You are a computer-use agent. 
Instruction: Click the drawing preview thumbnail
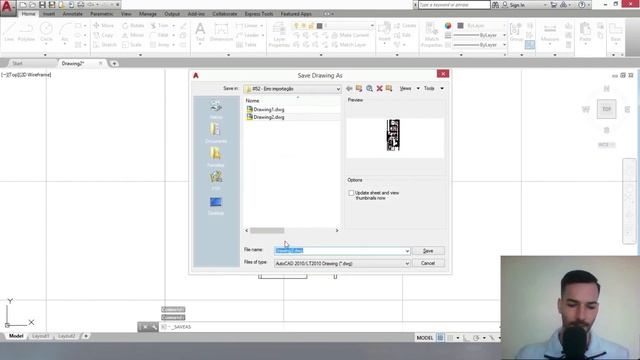[393, 135]
